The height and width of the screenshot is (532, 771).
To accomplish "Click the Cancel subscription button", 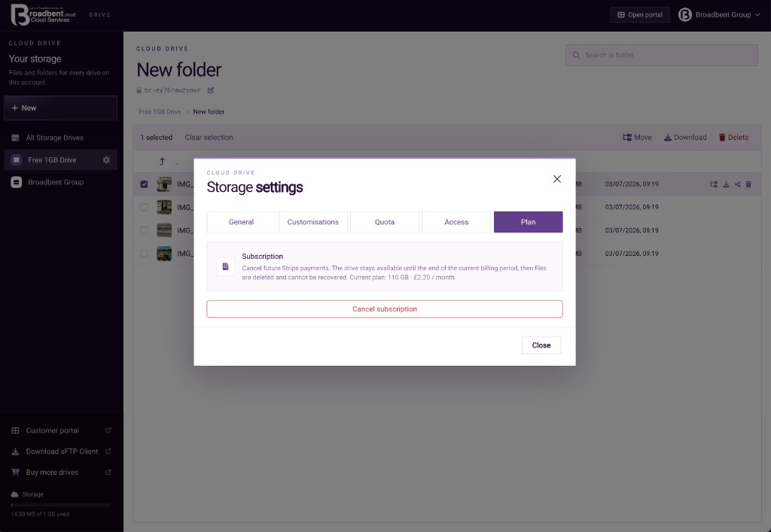I will [x=385, y=309].
